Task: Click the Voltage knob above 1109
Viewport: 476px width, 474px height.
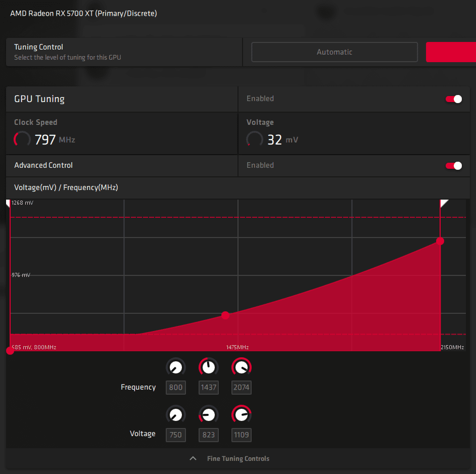Action: pos(242,414)
